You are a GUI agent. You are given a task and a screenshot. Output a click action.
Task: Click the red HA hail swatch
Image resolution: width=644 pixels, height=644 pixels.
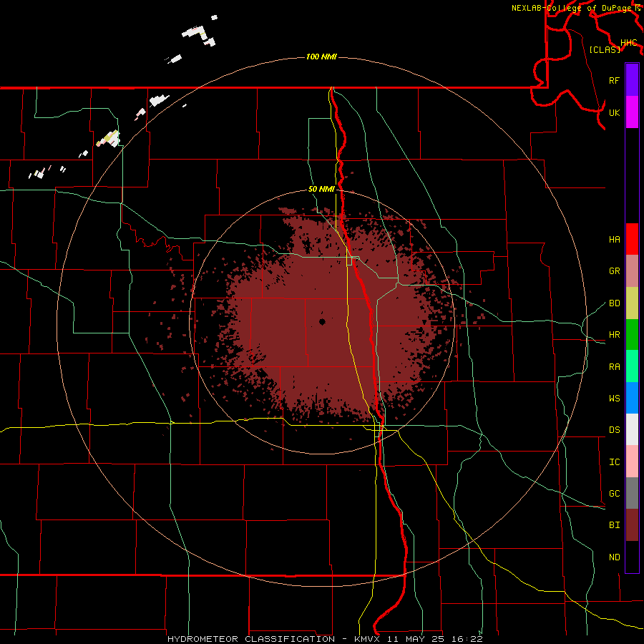tap(632, 239)
